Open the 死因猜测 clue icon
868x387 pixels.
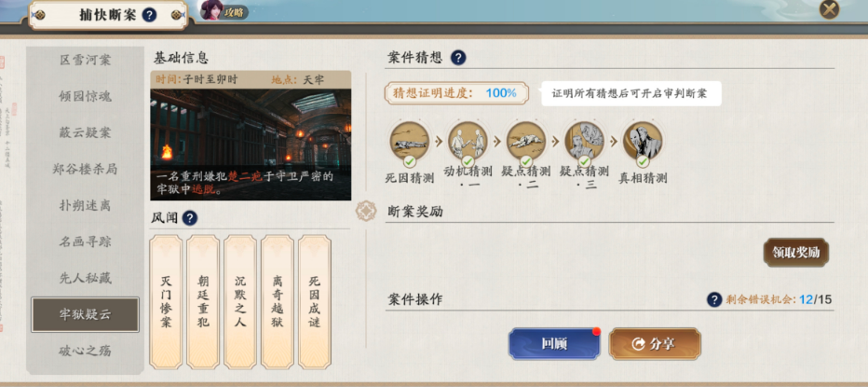[409, 142]
